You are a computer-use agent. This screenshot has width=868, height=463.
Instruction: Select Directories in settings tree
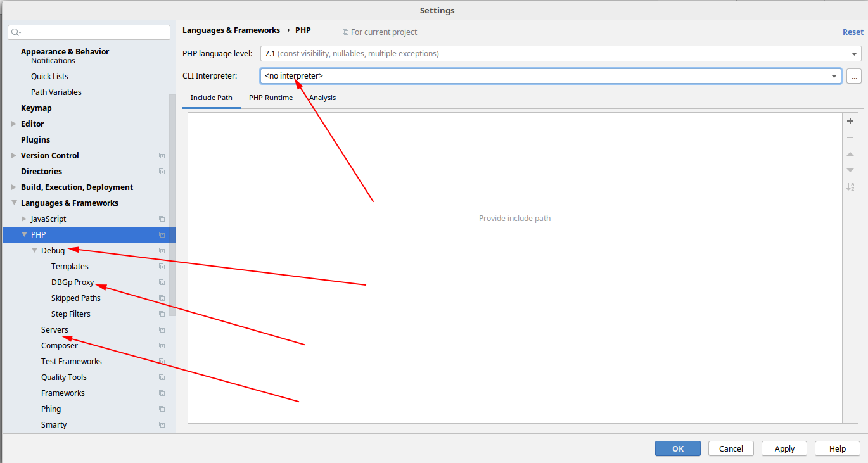click(41, 172)
